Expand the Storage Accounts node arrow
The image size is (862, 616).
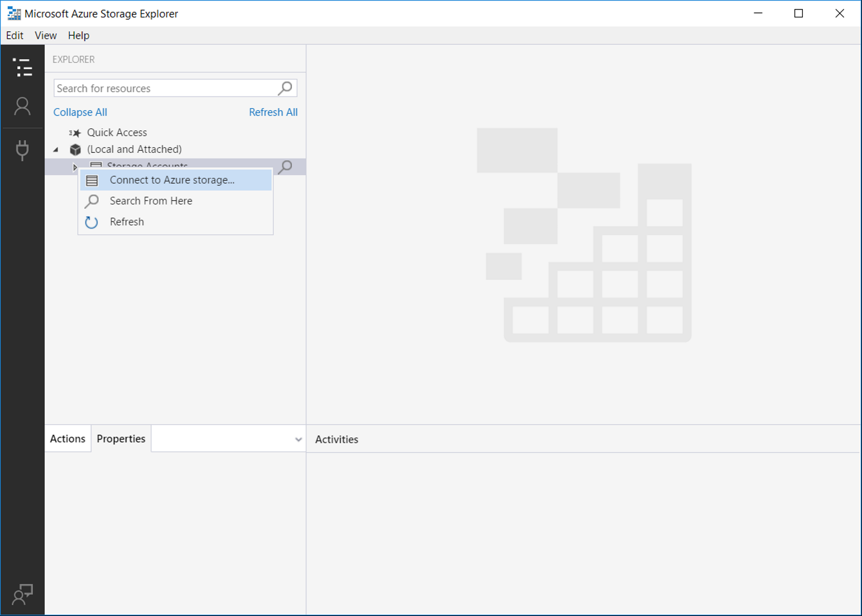point(75,167)
